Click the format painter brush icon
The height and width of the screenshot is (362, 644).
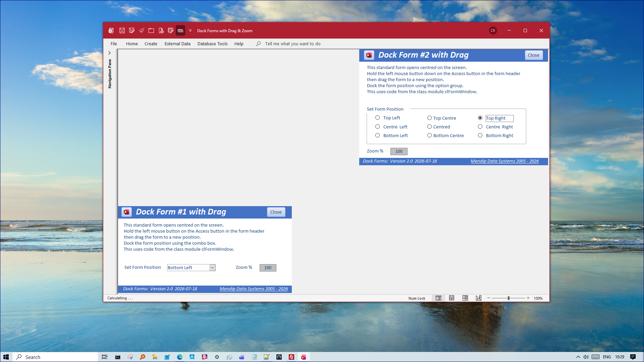click(142, 31)
